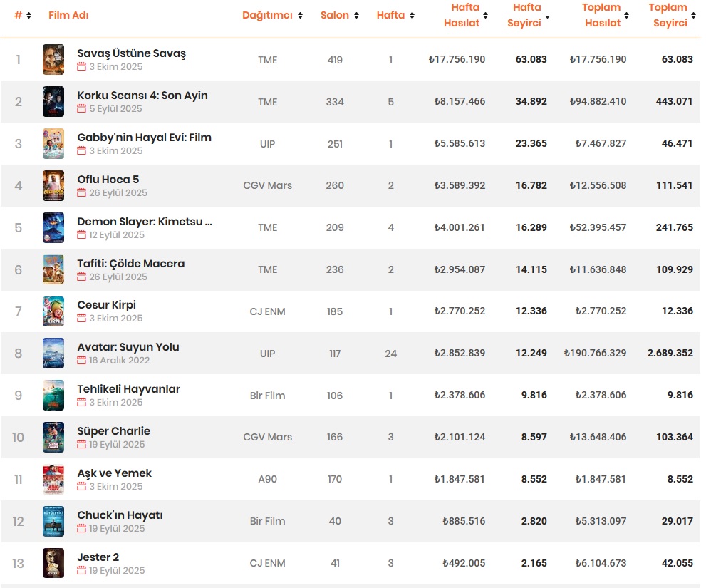The image size is (706, 588).
Task: Sort by Hafta column arrows
Action: (412, 15)
